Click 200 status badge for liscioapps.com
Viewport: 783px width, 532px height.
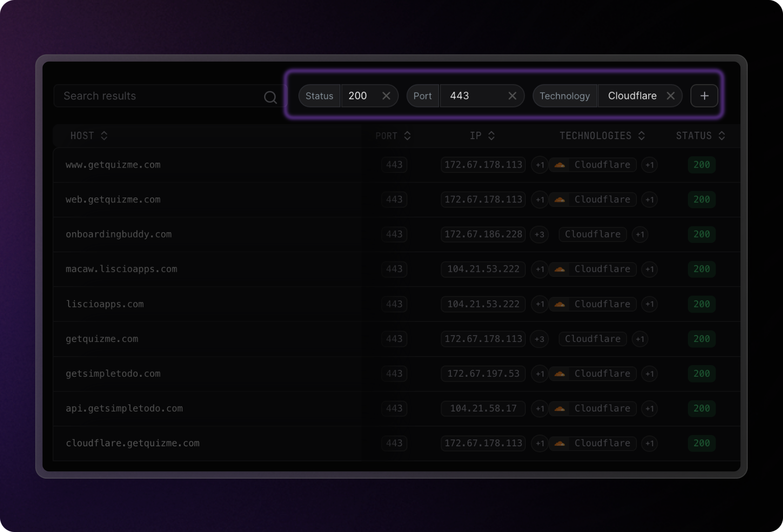(x=702, y=304)
